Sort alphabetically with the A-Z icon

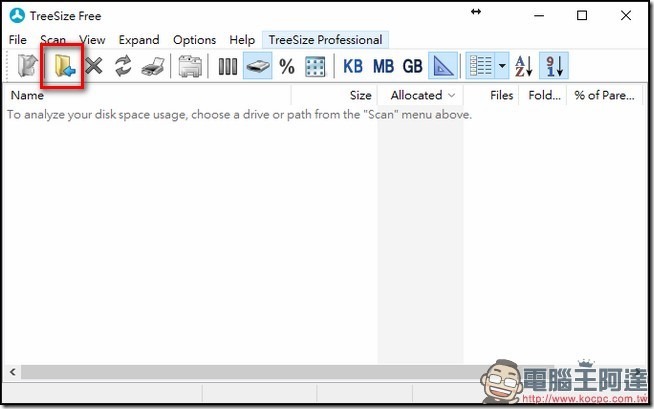click(x=523, y=66)
